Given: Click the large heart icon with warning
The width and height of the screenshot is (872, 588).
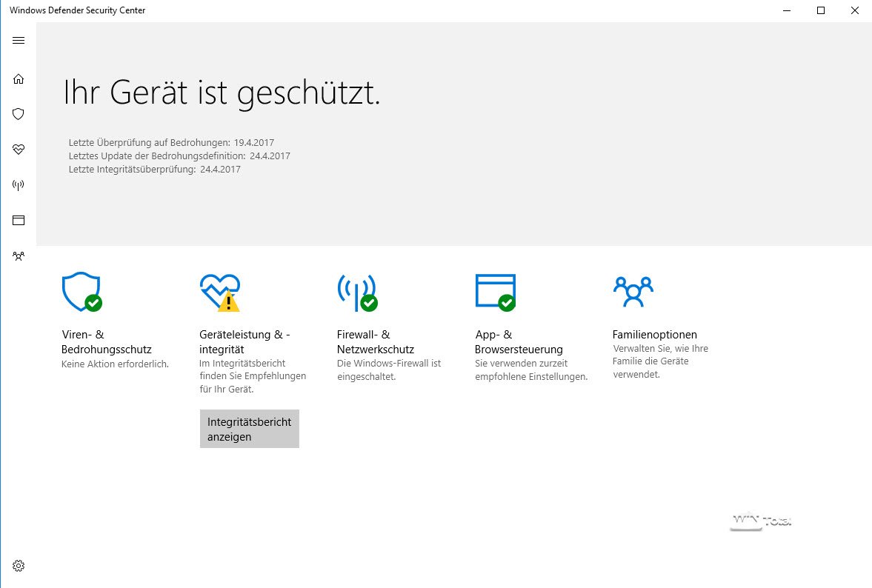Looking at the screenshot, I should tap(220, 293).
